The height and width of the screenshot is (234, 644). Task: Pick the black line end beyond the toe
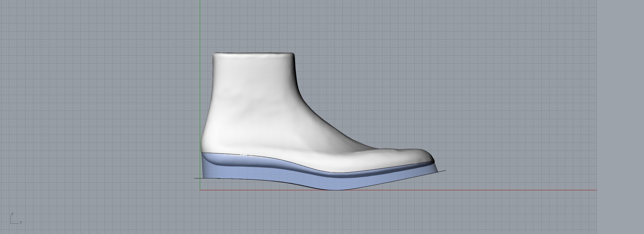click(445, 171)
